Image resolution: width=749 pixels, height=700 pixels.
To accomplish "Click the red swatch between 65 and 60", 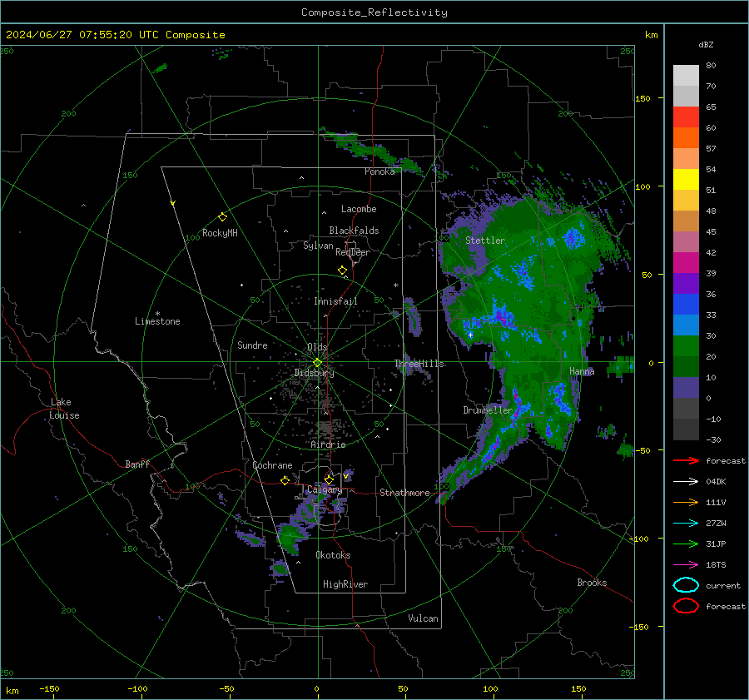I will coord(686,117).
